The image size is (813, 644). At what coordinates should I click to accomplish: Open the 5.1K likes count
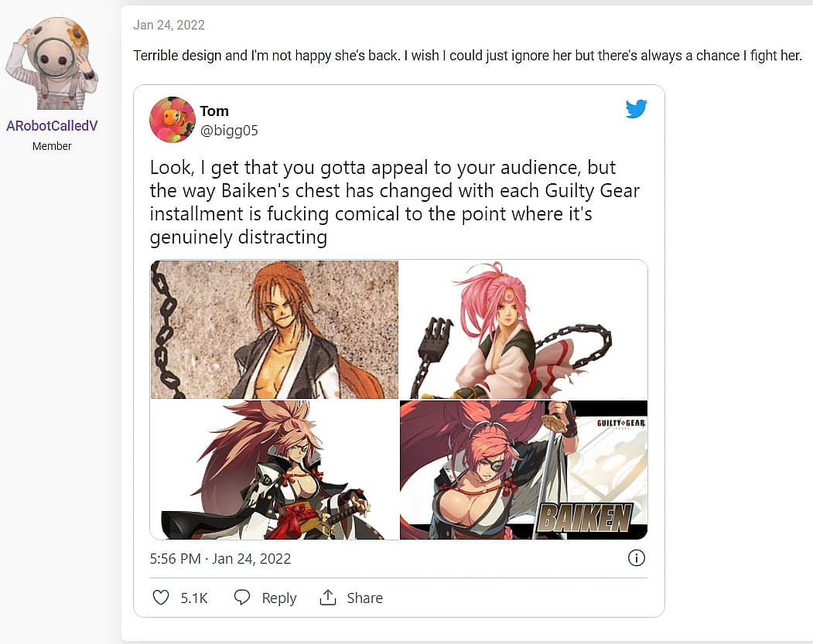194,598
